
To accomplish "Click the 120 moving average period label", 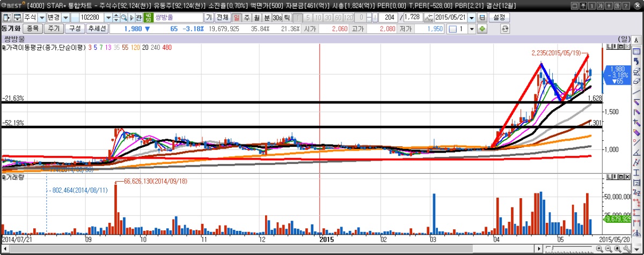I will 135,47.
